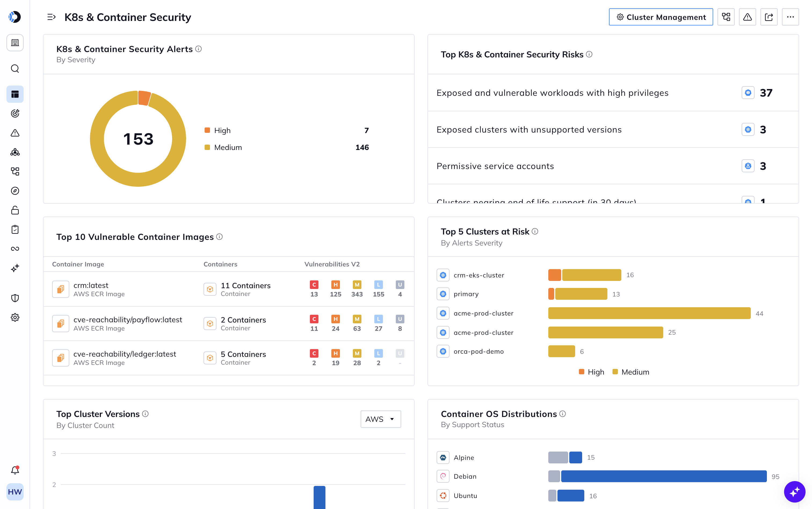The width and height of the screenshot is (812, 509).
Task: Open the AWS provider dropdown
Action: pyautogui.click(x=380, y=419)
